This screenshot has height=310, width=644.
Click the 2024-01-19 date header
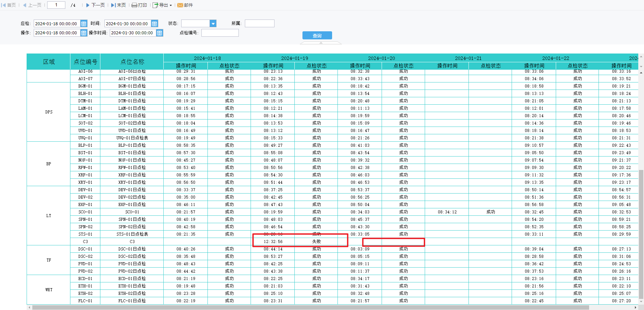[x=294, y=58]
